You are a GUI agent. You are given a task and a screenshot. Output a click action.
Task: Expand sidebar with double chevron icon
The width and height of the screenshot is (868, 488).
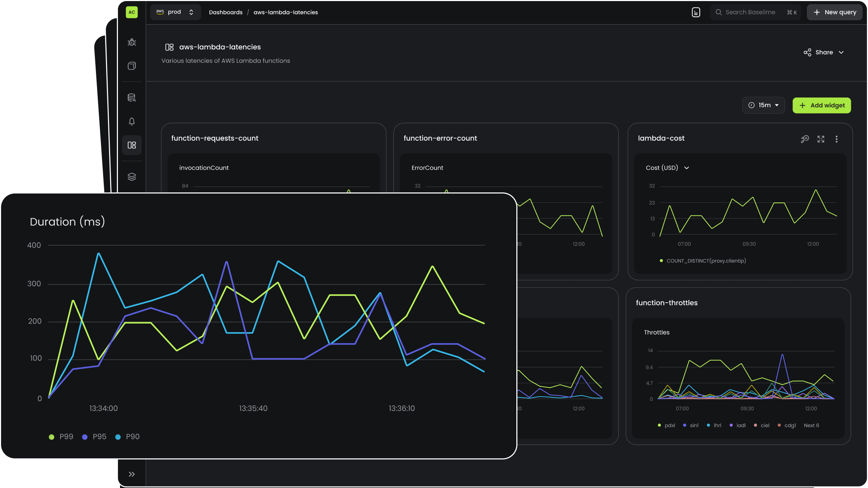tap(132, 474)
